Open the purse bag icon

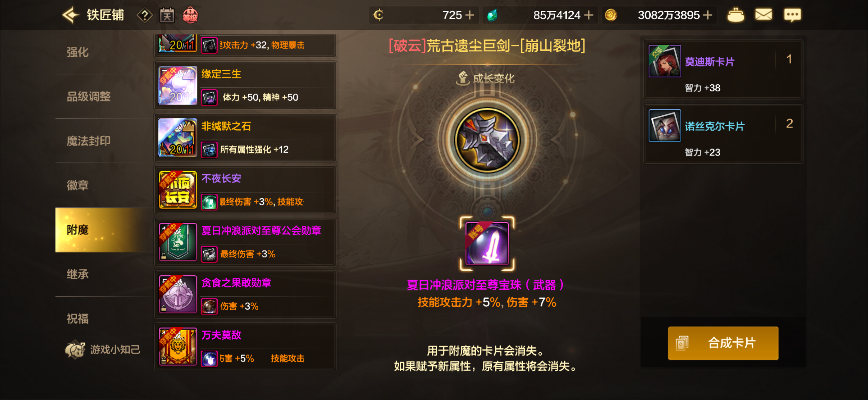coord(735,15)
